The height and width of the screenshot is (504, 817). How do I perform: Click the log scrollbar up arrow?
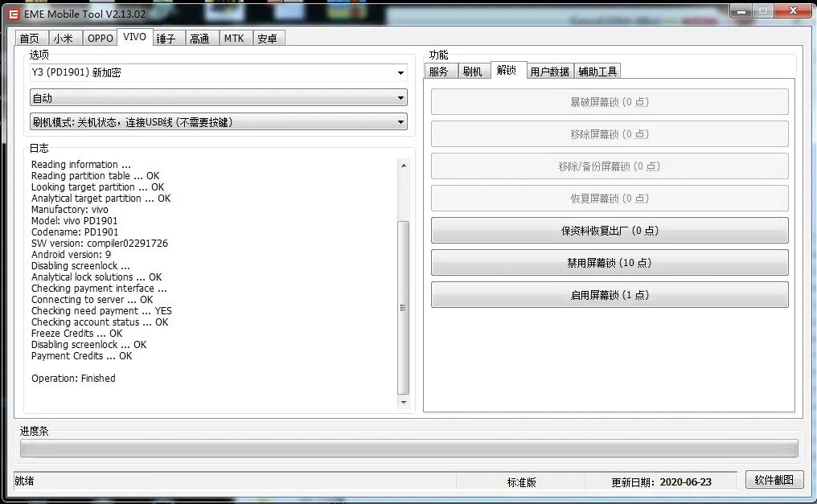(x=404, y=165)
